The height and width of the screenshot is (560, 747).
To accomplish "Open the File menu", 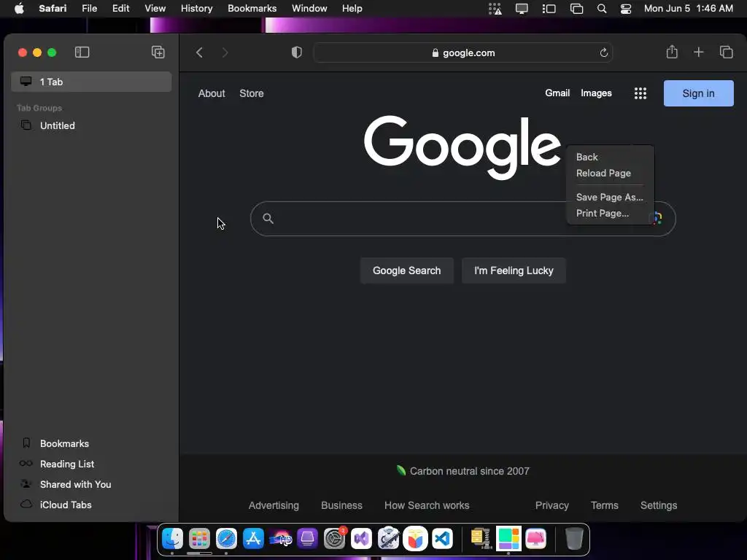I will click(89, 8).
